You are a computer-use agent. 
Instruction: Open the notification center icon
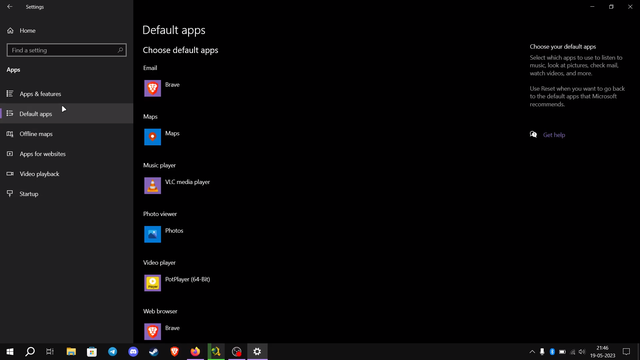(627, 352)
